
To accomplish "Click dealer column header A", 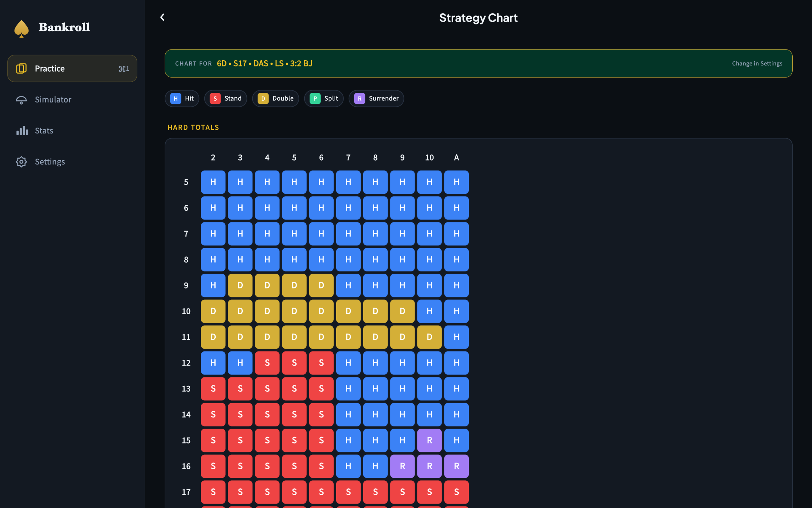I will point(456,157).
